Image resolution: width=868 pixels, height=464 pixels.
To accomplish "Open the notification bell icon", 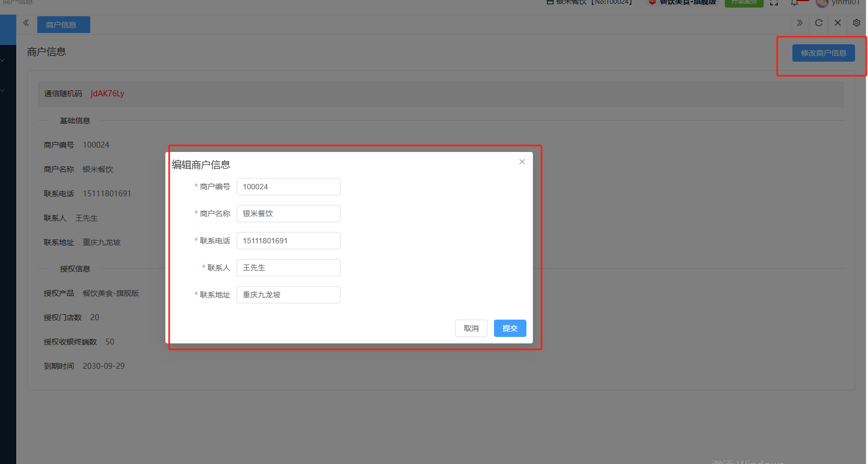I will tap(794, 3).
